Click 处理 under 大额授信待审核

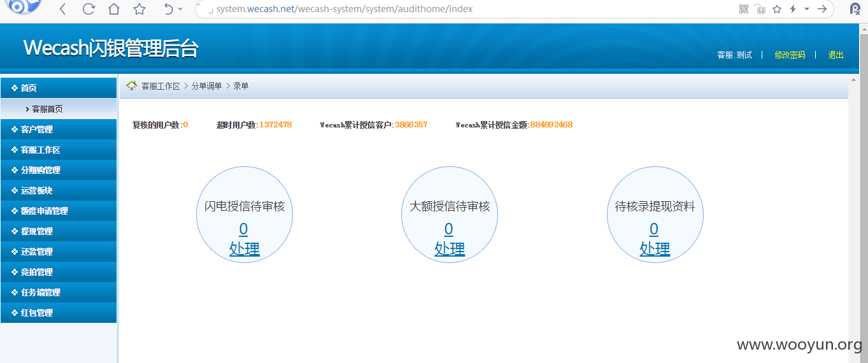450,249
